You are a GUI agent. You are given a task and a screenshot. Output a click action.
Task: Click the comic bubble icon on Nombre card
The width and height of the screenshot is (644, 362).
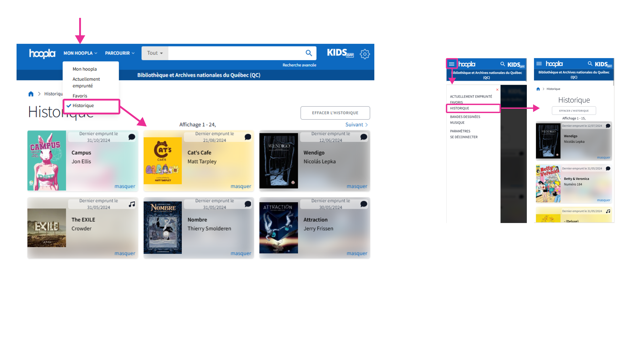point(248,204)
